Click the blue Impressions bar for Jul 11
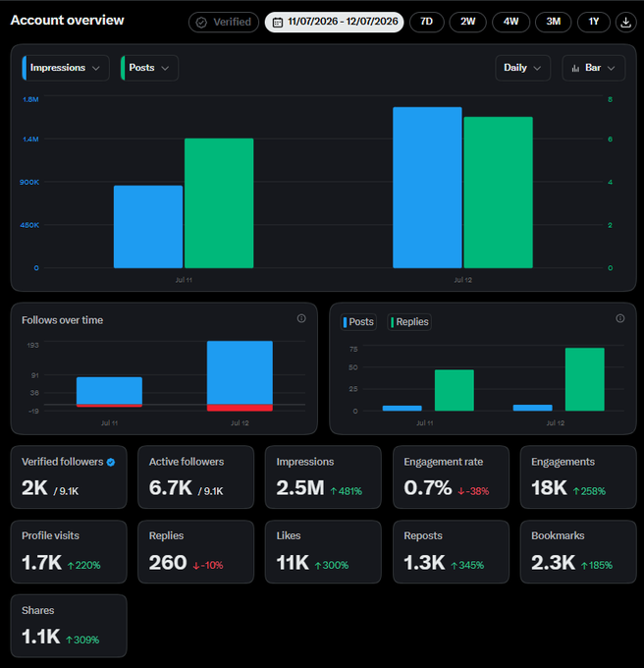Image resolution: width=644 pixels, height=668 pixels. pyautogui.click(x=148, y=227)
